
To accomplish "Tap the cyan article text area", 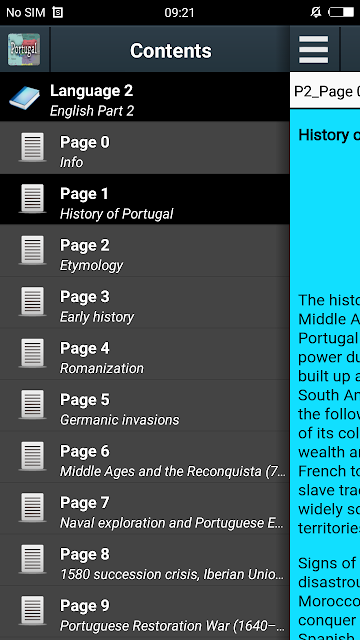I will 325,374.
